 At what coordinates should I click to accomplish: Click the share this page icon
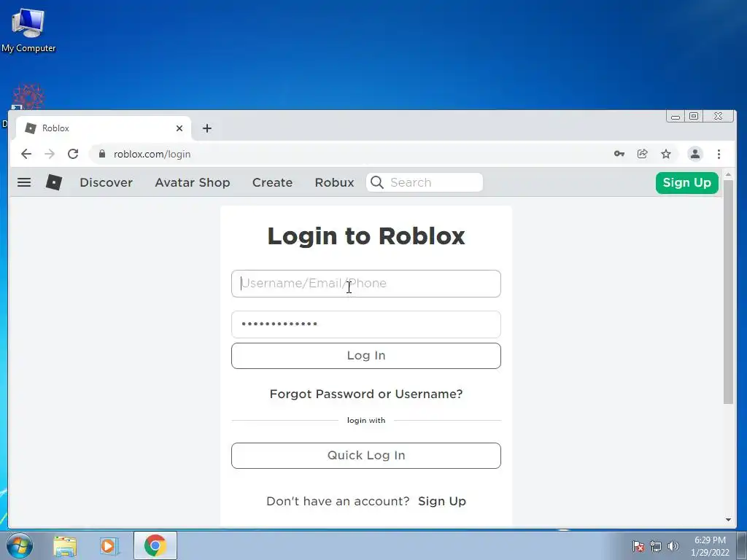tap(642, 154)
